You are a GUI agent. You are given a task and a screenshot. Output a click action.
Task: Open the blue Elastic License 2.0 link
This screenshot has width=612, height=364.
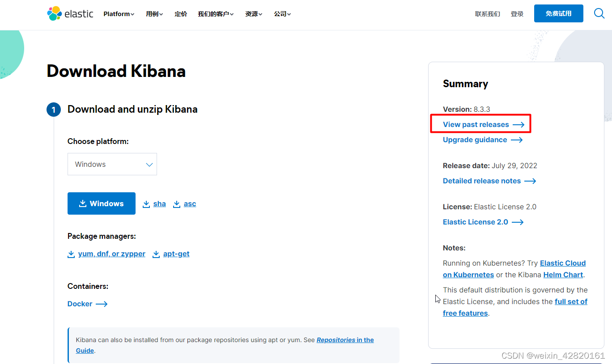tap(476, 222)
